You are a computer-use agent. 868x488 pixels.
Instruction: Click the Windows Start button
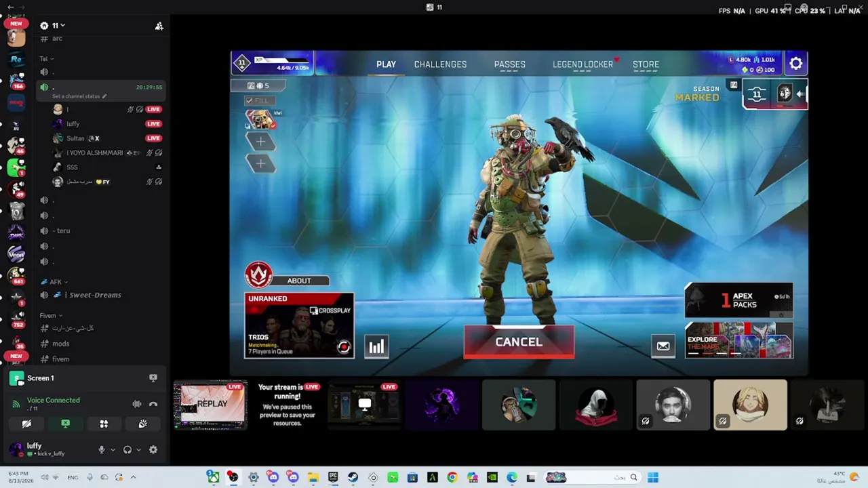click(x=653, y=477)
